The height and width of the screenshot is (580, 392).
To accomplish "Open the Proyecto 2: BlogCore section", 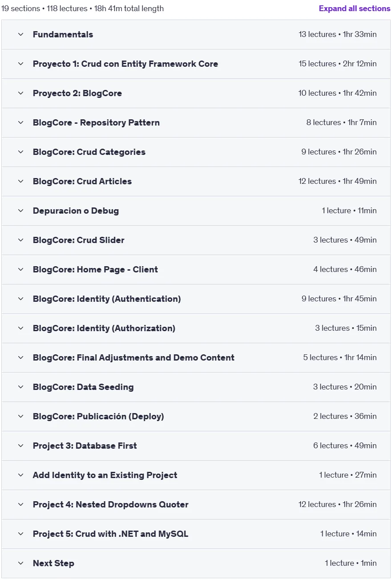I will click(196, 93).
